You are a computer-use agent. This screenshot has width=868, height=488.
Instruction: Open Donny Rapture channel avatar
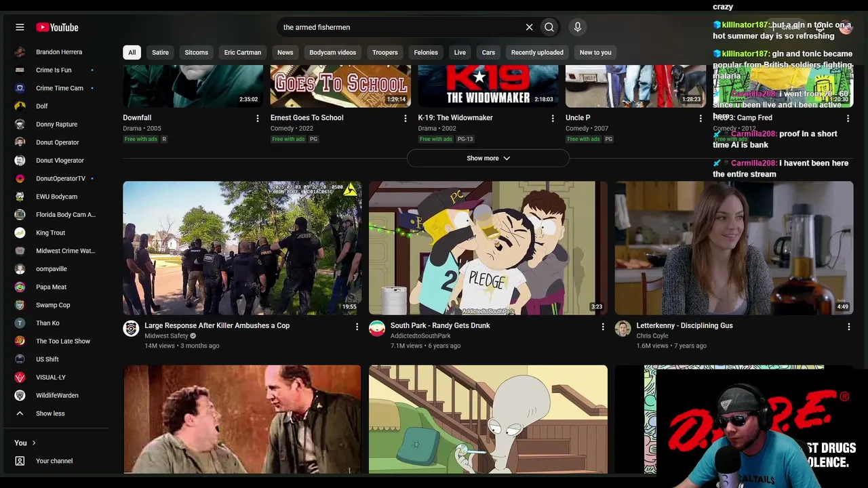click(x=20, y=124)
